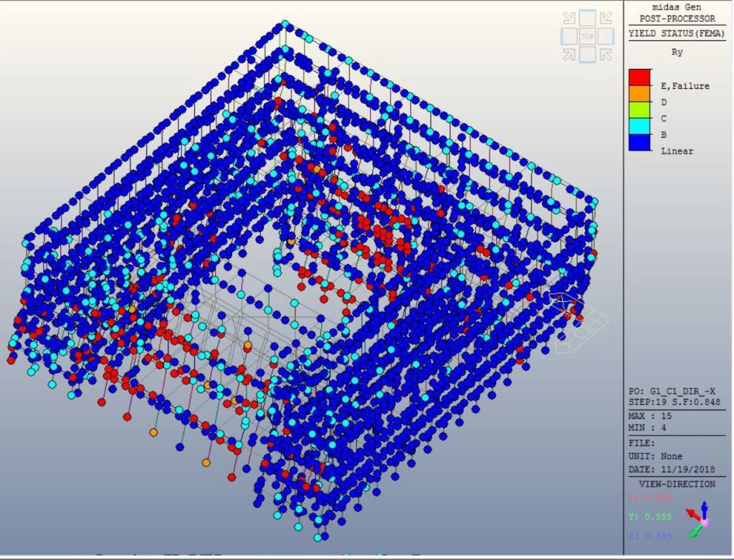Image resolution: width=734 pixels, height=560 pixels.
Task: Click the top-left diagonal arrow of view navigator
Action: tap(571, 19)
